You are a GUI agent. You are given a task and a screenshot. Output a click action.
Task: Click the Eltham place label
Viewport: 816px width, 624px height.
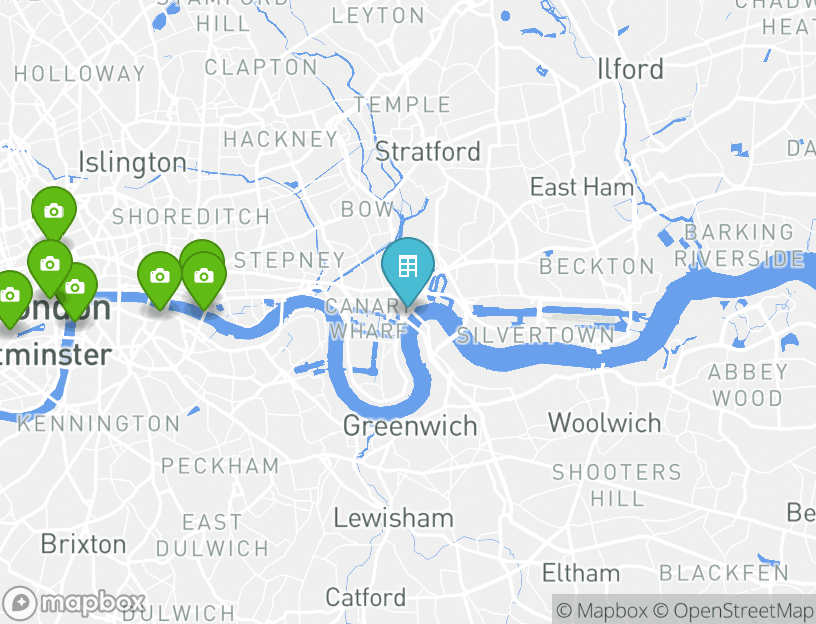(581, 574)
